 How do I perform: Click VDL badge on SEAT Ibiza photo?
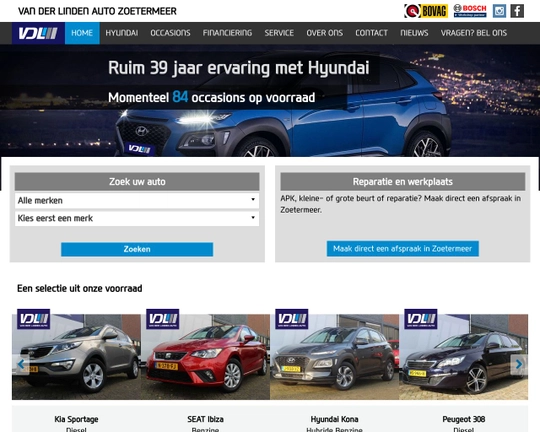pyautogui.click(x=163, y=319)
